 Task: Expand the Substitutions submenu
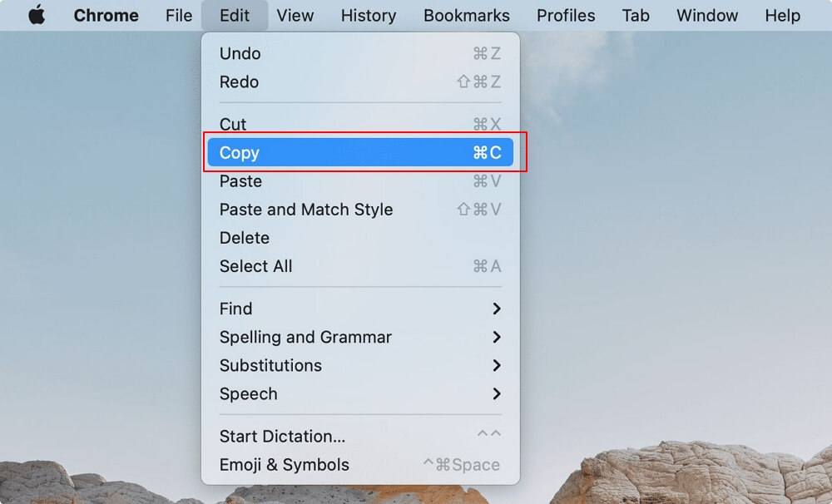tap(270, 365)
